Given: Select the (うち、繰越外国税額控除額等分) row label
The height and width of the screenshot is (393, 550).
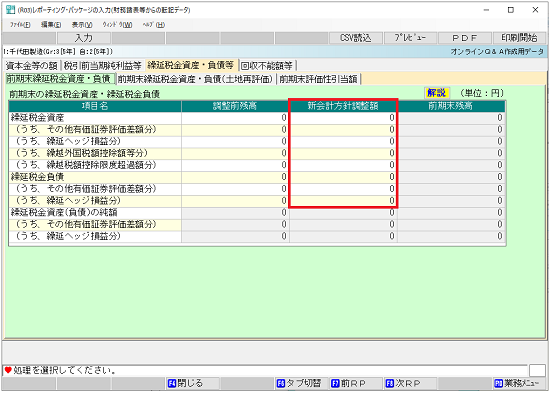Looking at the screenshot, I should click(x=95, y=153).
